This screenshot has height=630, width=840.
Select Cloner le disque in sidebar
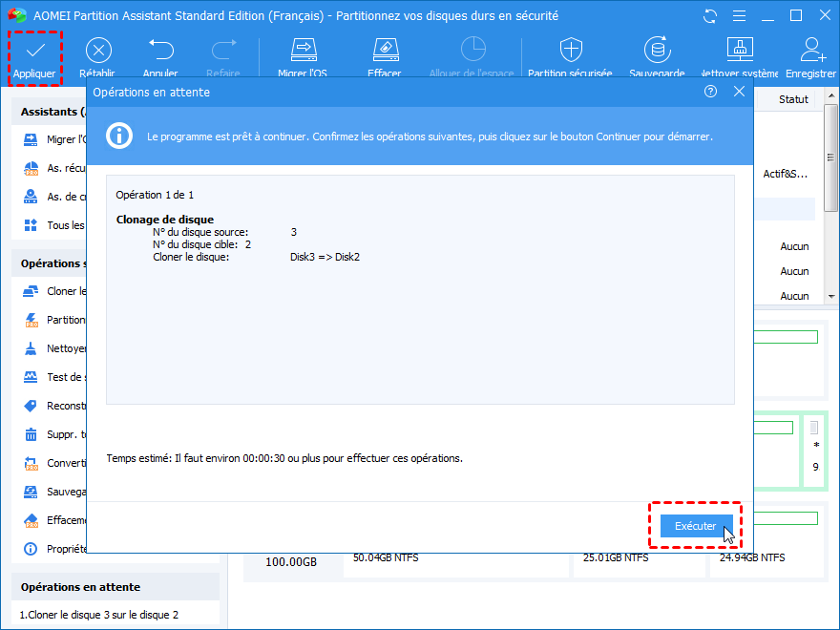pos(54,291)
